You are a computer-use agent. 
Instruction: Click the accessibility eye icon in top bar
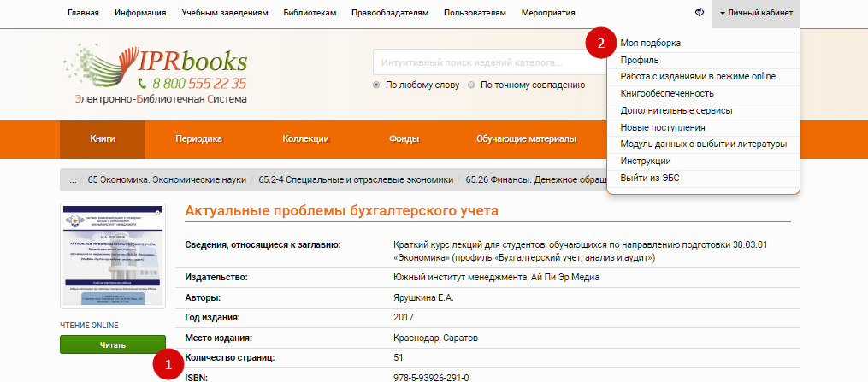click(x=700, y=13)
